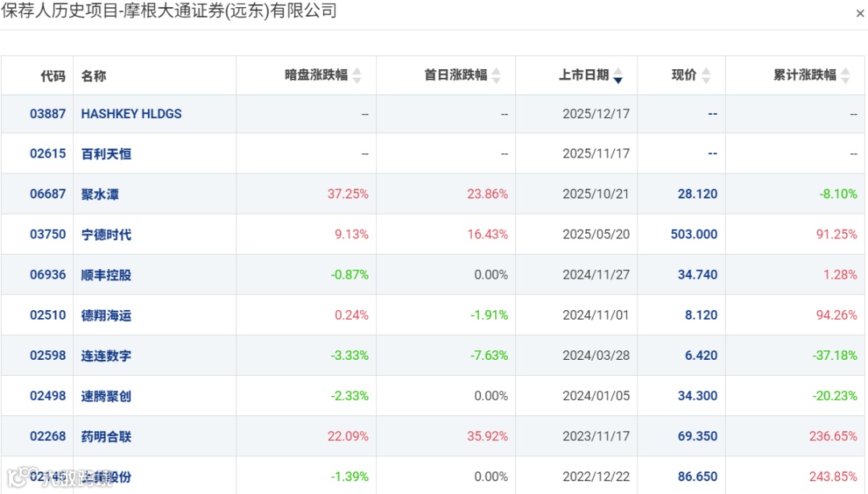The image size is (868, 494).
Task: Click dark-pool change 9.13%
Action: pos(351,235)
